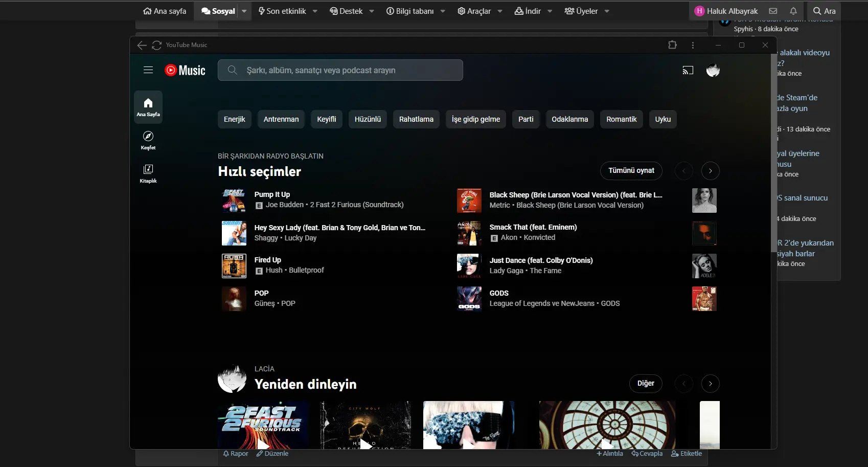Select the Rahatlama mood chip

[416, 119]
